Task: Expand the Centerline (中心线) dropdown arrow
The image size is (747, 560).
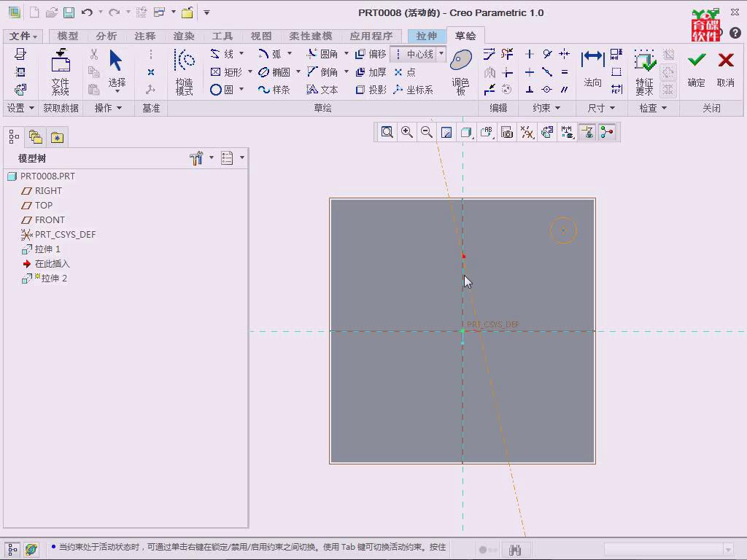Action: tap(441, 53)
